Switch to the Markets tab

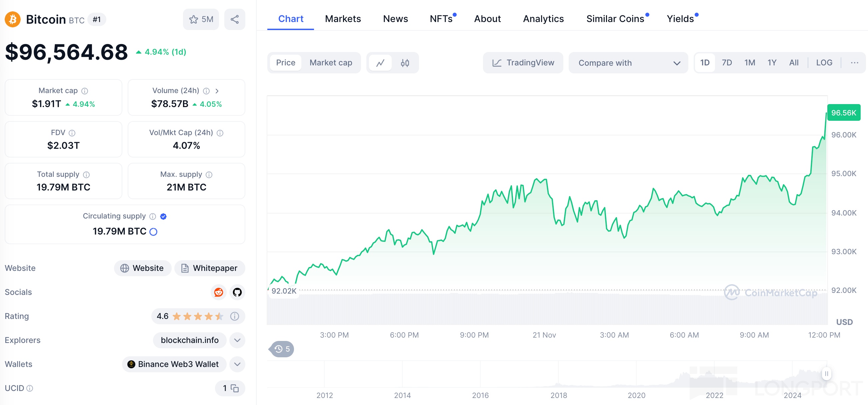point(343,19)
